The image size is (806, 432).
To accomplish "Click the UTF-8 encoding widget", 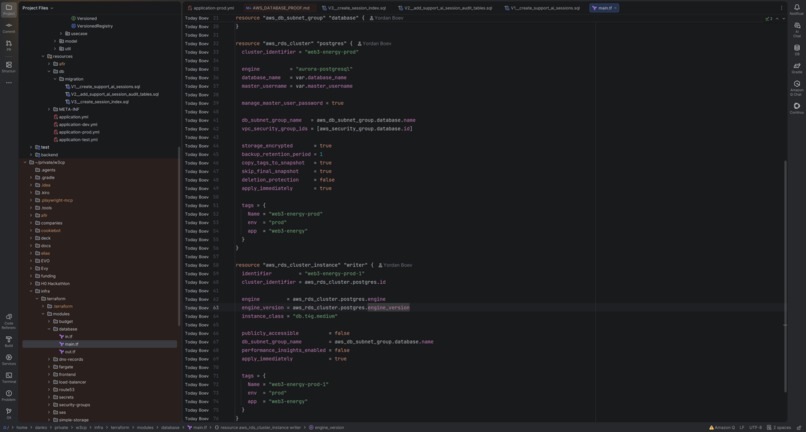I will tap(755, 427).
